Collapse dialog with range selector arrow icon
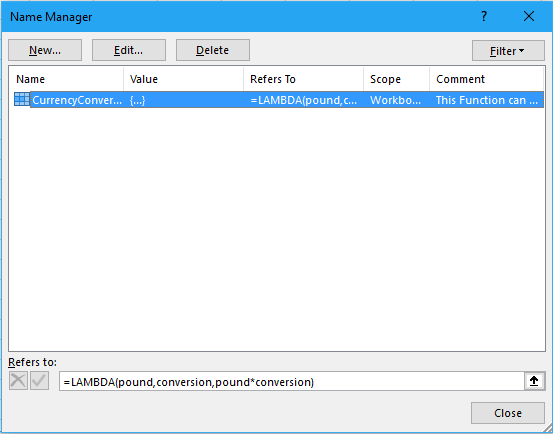The height and width of the screenshot is (434, 553). tap(534, 381)
